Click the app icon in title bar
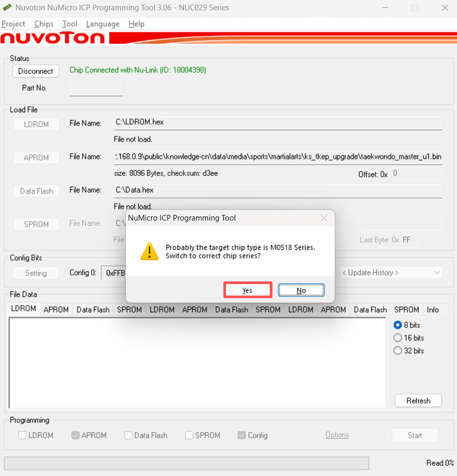Screen dimensions: 457x476 point(7,8)
